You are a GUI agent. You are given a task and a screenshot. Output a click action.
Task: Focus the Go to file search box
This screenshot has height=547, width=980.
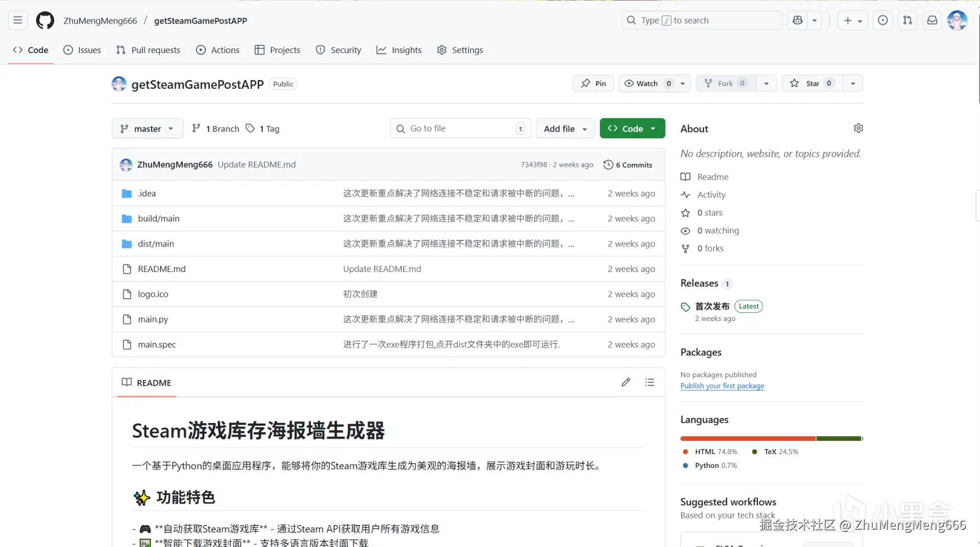460,129
